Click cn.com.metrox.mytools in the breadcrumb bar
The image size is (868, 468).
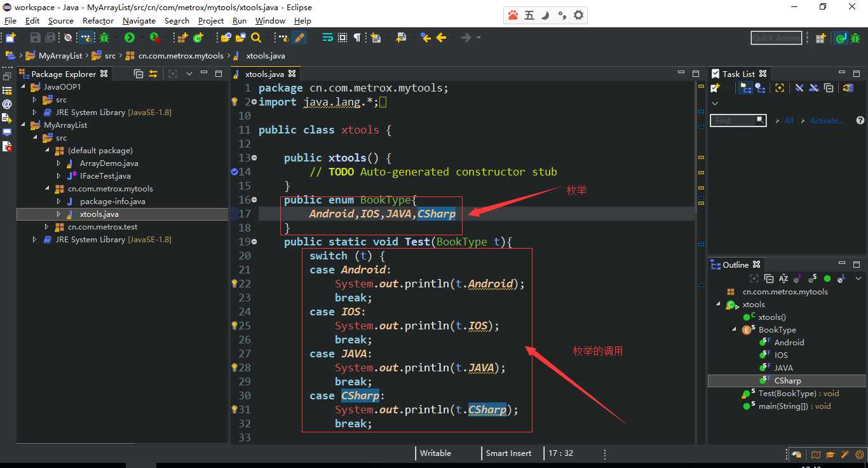pyautogui.click(x=181, y=56)
